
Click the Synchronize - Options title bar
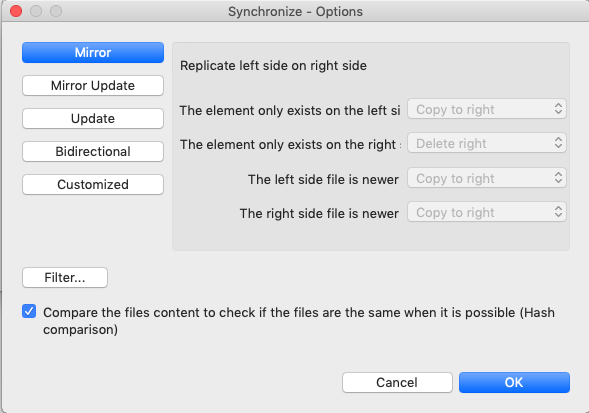295,12
